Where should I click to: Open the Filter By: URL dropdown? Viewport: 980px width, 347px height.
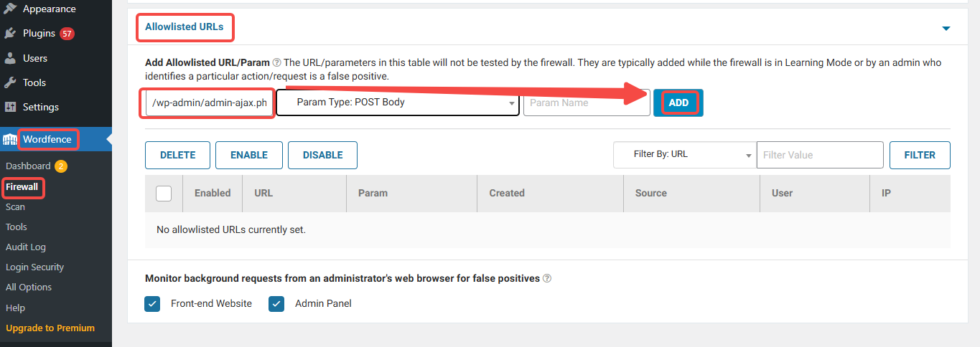click(x=684, y=155)
